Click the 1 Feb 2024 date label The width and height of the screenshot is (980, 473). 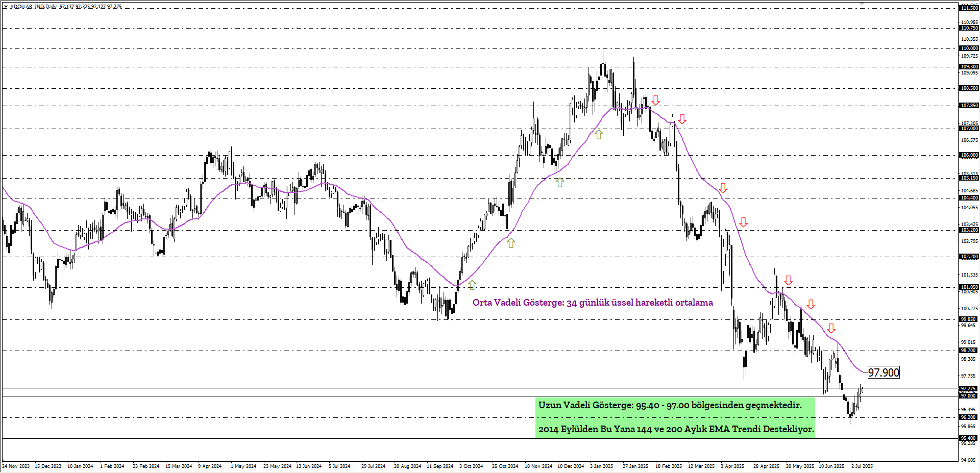coord(112,466)
